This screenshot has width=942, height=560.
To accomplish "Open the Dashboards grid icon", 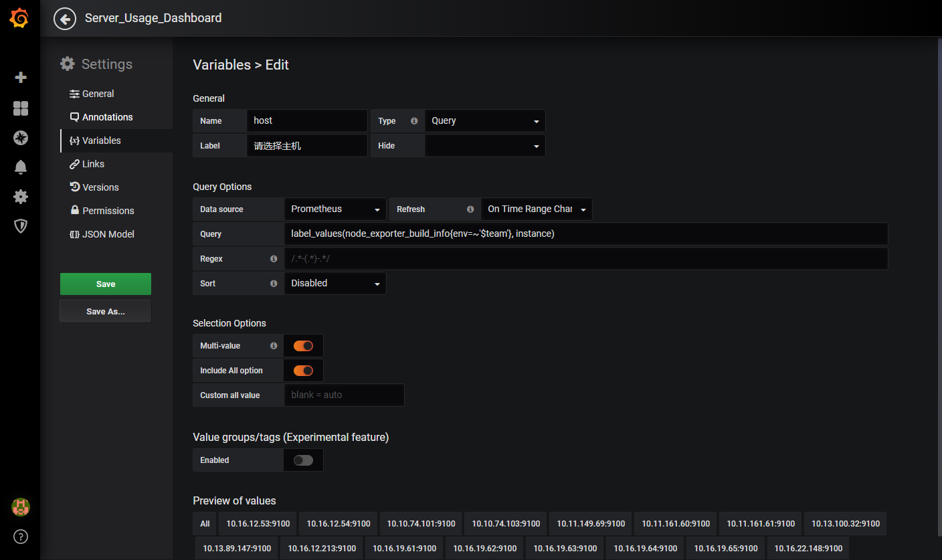I will click(21, 108).
